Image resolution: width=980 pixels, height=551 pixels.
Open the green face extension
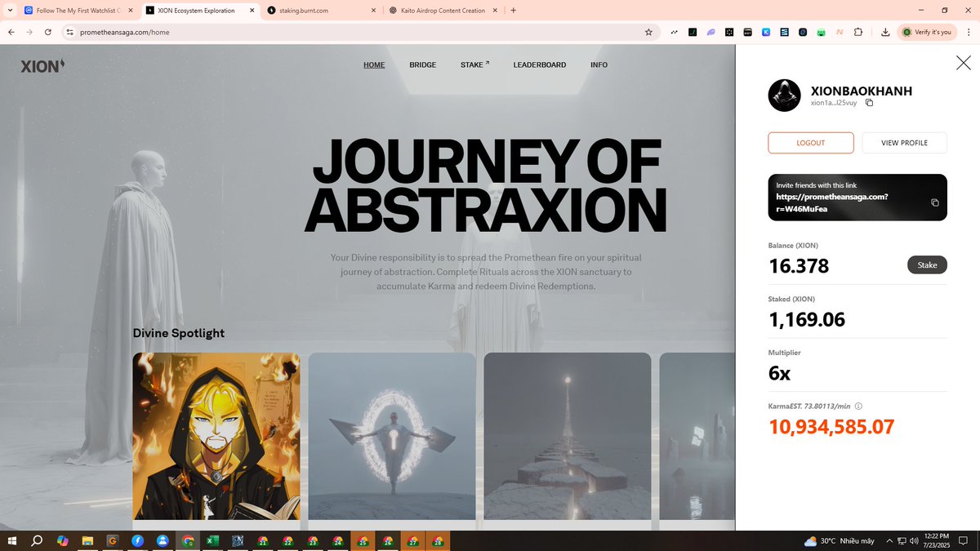click(821, 32)
